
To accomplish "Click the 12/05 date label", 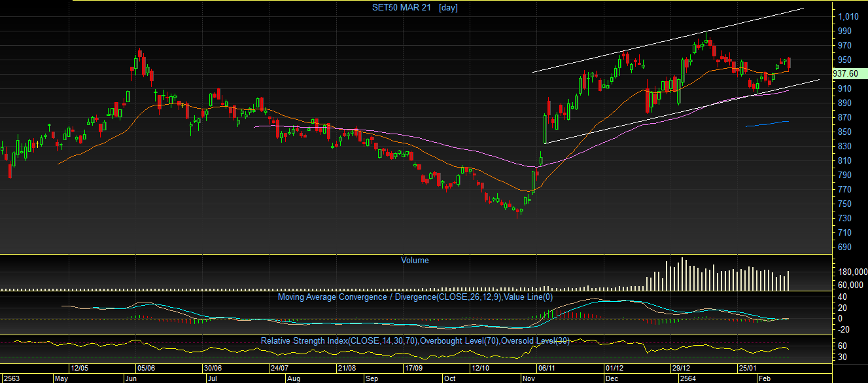I will point(81,368).
